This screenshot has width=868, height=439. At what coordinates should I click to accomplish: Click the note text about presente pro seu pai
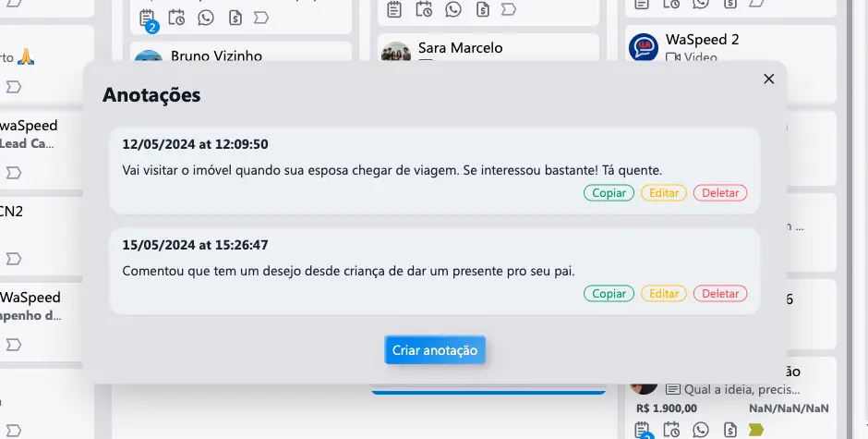click(x=348, y=271)
